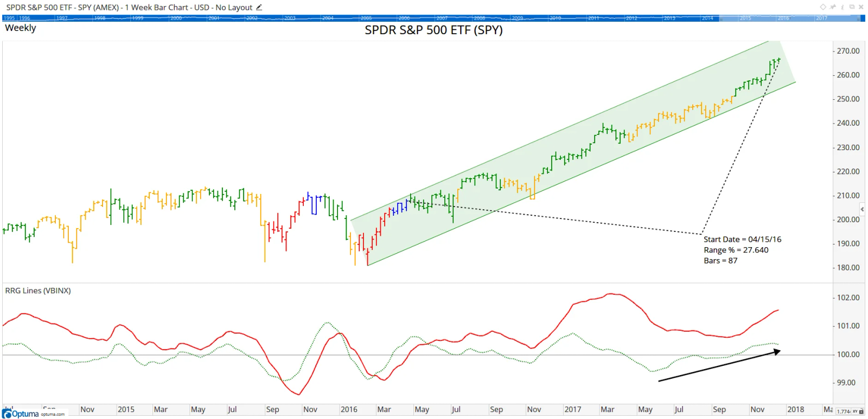868x419 pixels.
Task: Click the 180.00 price axis label
Action: pos(848,268)
